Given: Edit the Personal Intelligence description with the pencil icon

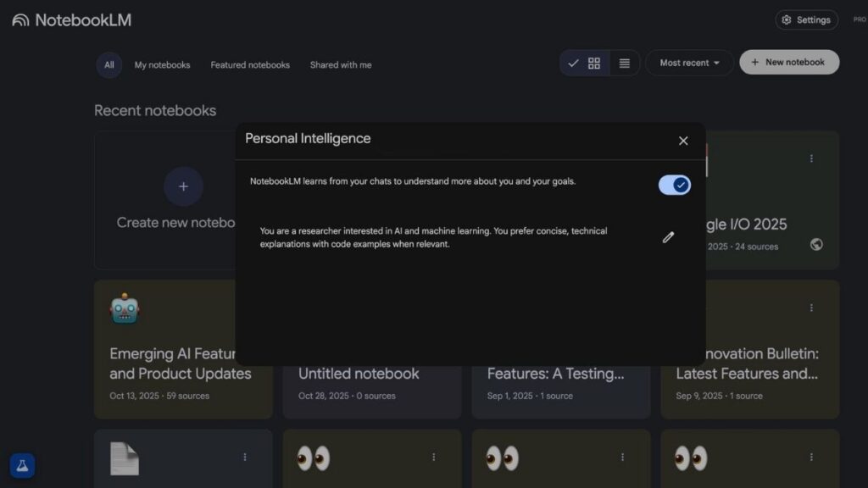Looking at the screenshot, I should tap(668, 237).
